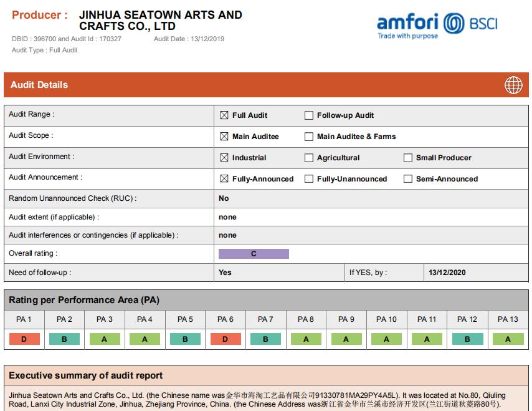532x411 pixels.
Task: Click the Rating per Performance Area (PA) heading
Action: coord(84,300)
